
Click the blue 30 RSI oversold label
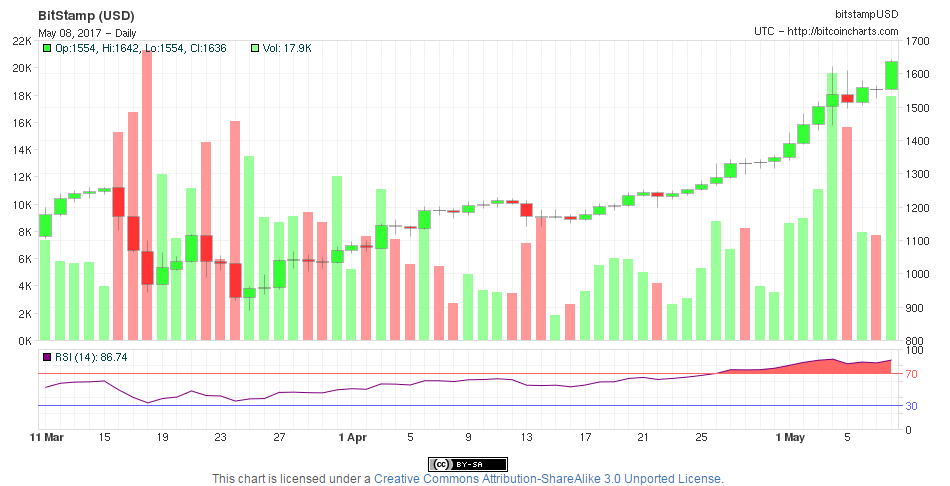pyautogui.click(x=911, y=406)
